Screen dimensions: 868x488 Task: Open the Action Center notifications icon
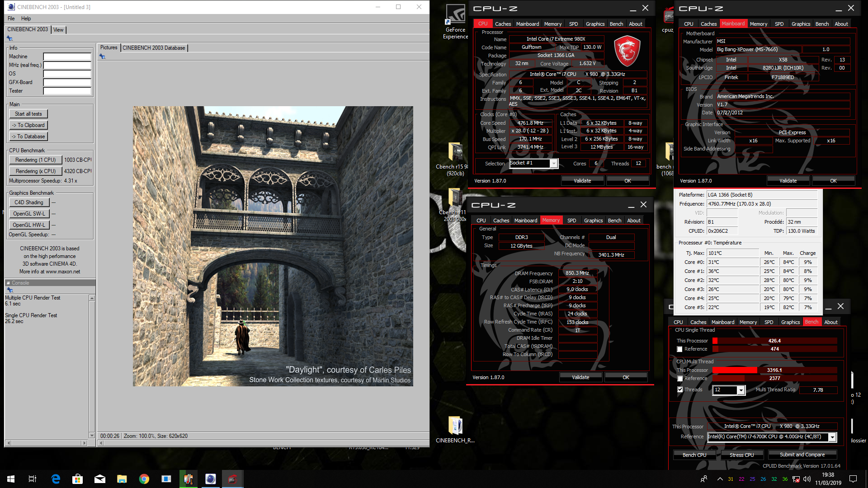pyautogui.click(x=853, y=479)
